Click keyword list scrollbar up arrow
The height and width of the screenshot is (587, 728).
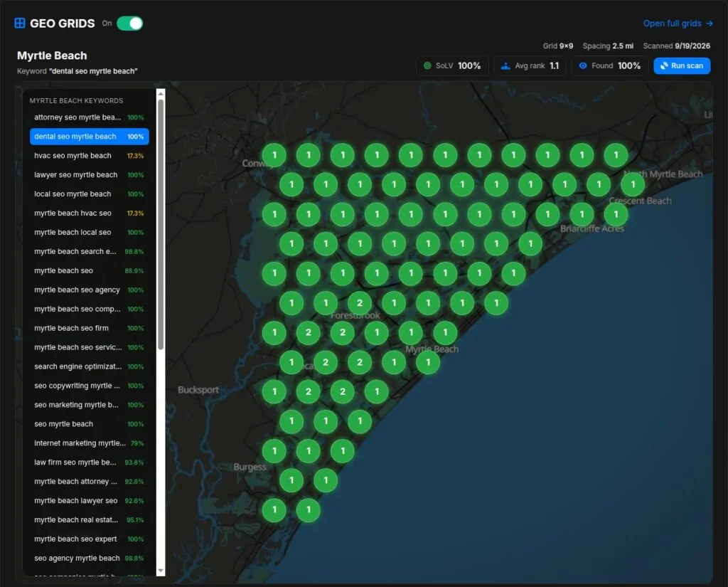click(x=161, y=93)
